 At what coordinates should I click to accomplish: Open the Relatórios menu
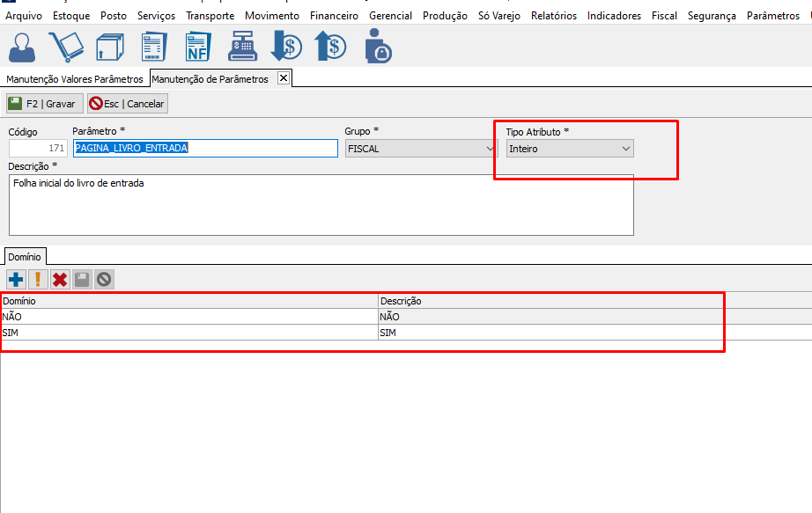tap(553, 16)
